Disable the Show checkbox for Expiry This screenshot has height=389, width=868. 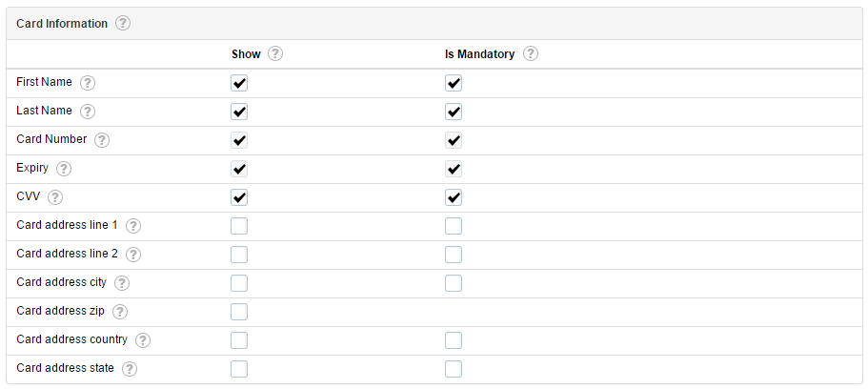click(x=239, y=169)
